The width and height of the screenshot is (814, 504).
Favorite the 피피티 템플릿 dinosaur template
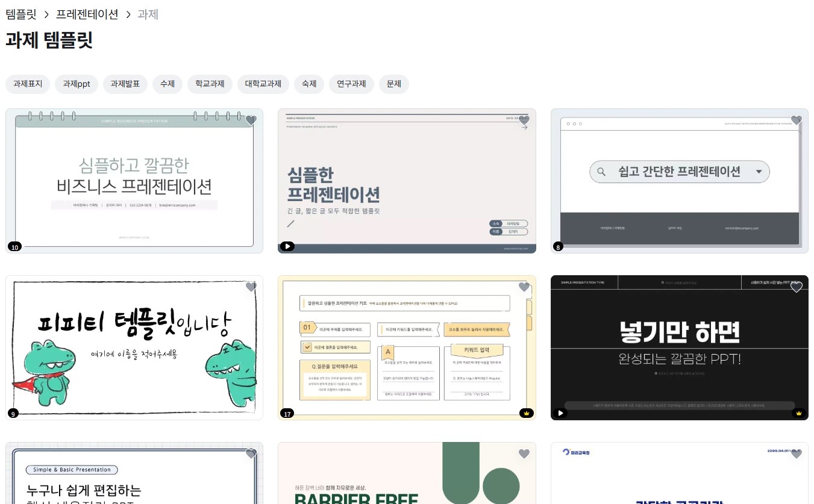coord(251,287)
